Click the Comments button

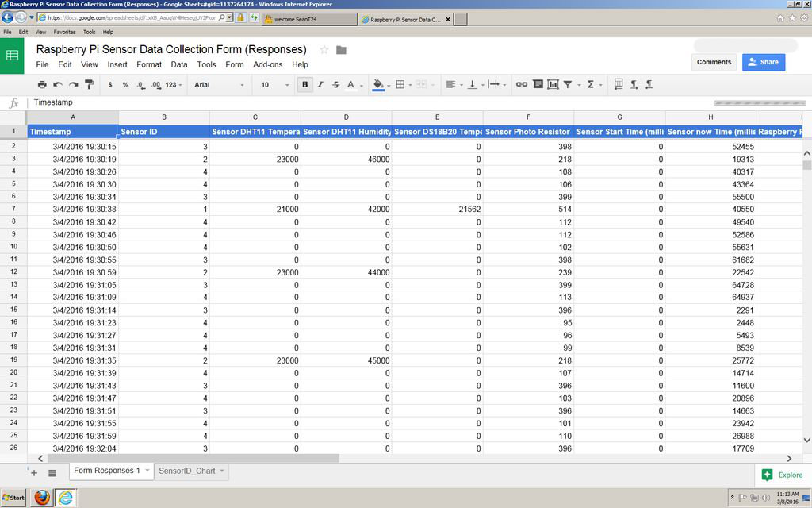tap(714, 62)
